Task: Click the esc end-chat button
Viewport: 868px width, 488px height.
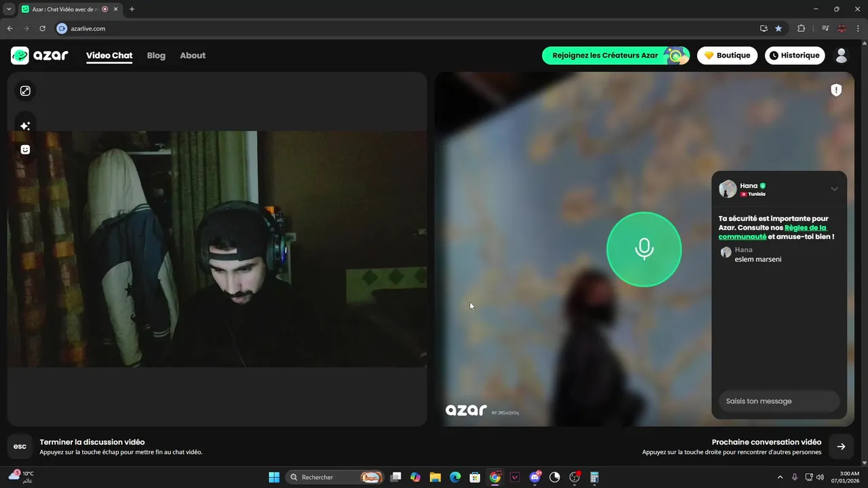Action: (x=20, y=447)
